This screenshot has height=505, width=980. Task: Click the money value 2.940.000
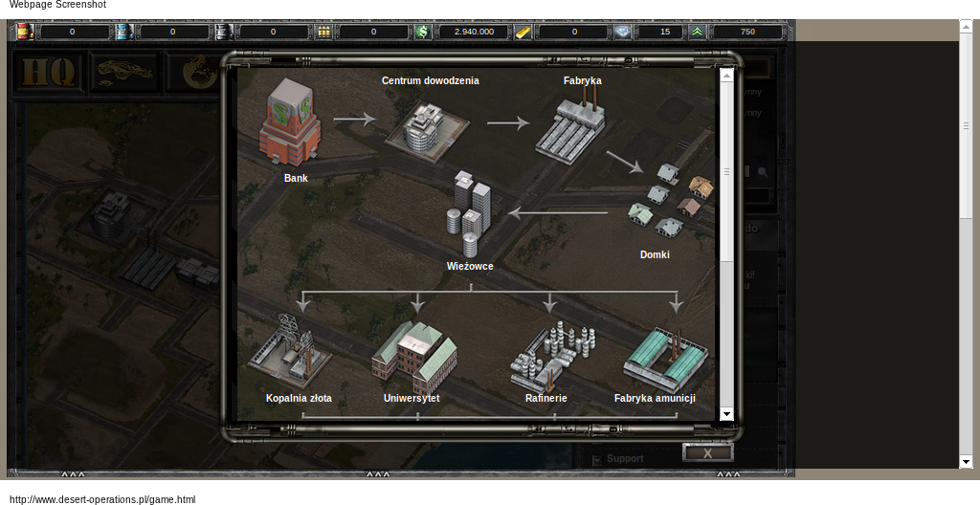pos(474,32)
